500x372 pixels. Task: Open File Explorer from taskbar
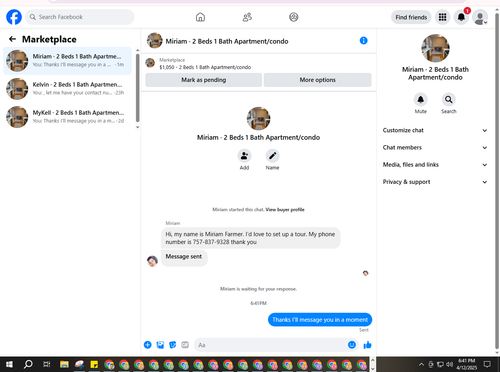click(64, 364)
